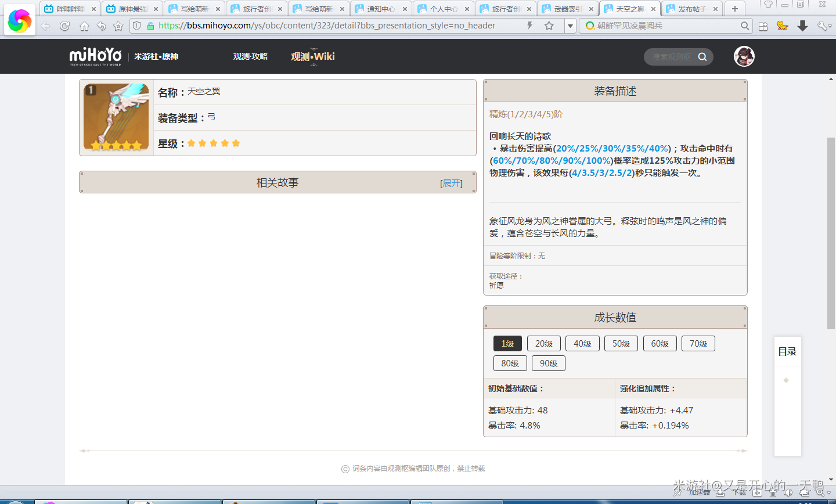Close the 天空之翼 tab
The width and height of the screenshot is (836, 504).
click(653, 9)
